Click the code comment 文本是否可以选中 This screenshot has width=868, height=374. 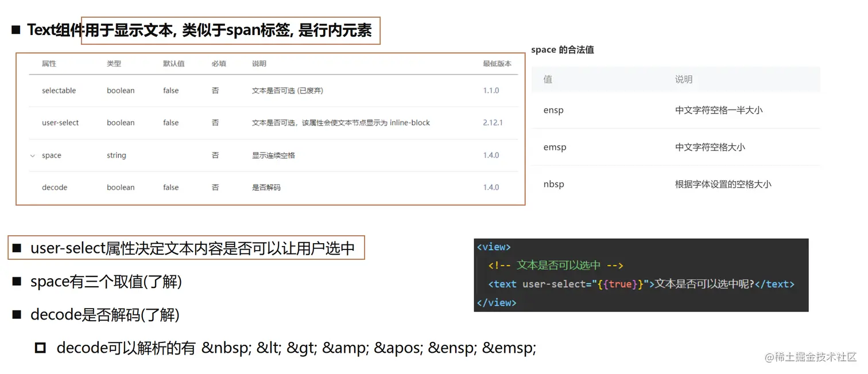tap(556, 266)
